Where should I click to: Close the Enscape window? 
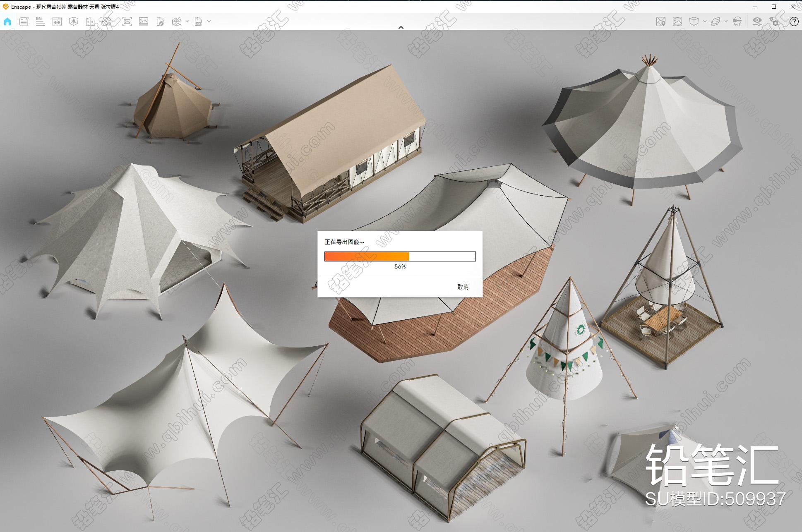792,7
